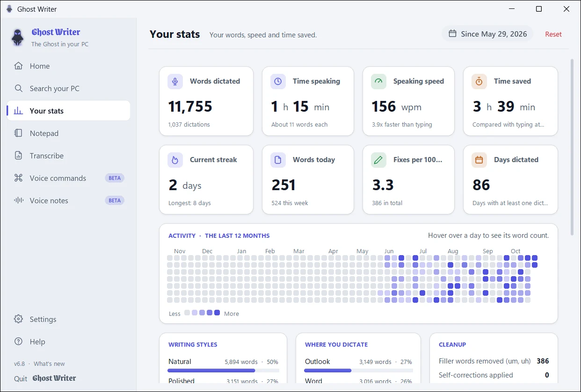581x392 pixels.
Task: Click the Transcribe file icon
Action: pos(18,156)
